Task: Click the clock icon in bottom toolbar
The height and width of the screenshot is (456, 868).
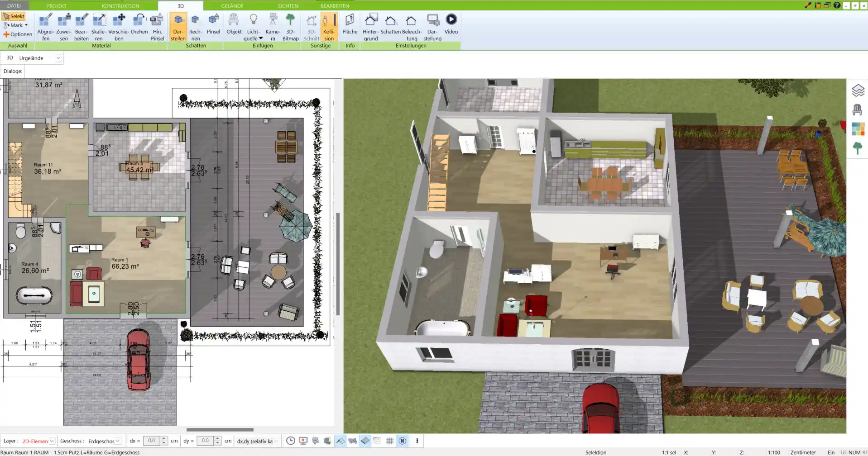Action: tap(291, 441)
